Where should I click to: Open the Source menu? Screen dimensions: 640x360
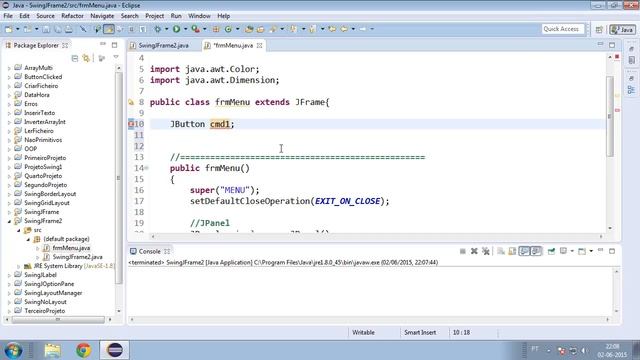pyautogui.click(x=45, y=16)
